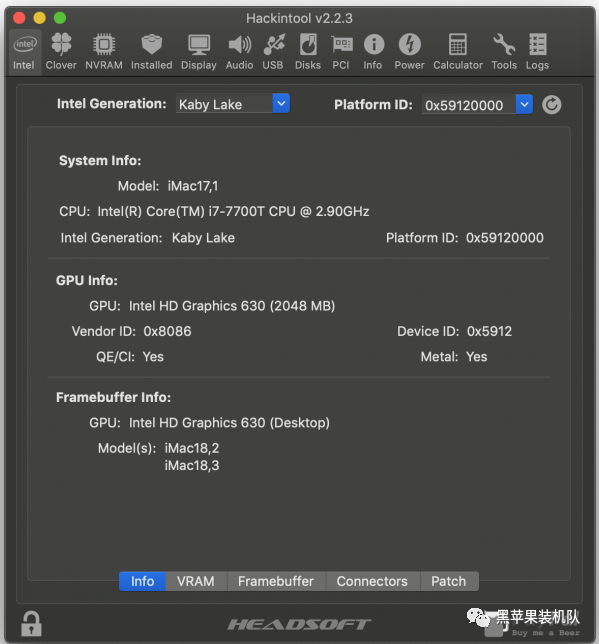Click the Vendor ID value 0x8086

point(167,331)
